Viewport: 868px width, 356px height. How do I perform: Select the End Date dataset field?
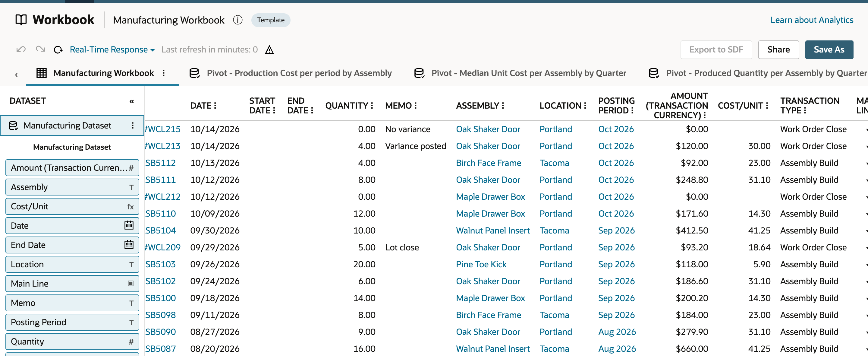tap(72, 245)
